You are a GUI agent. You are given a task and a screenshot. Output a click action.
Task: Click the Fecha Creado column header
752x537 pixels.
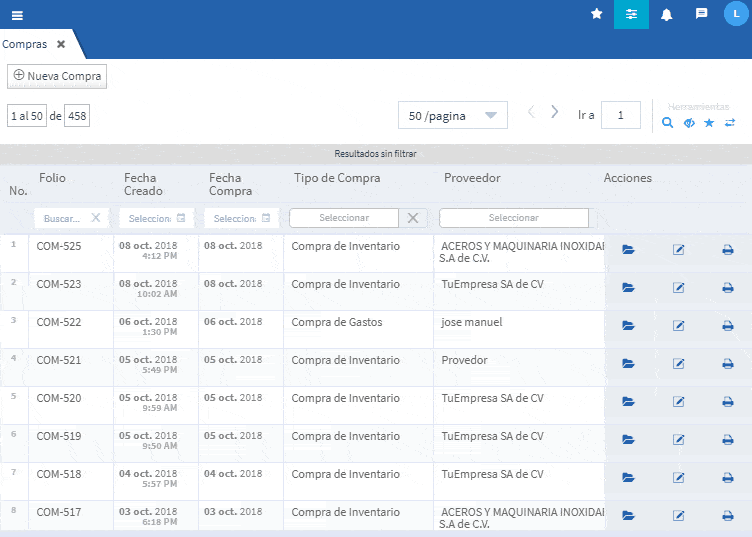click(143, 184)
